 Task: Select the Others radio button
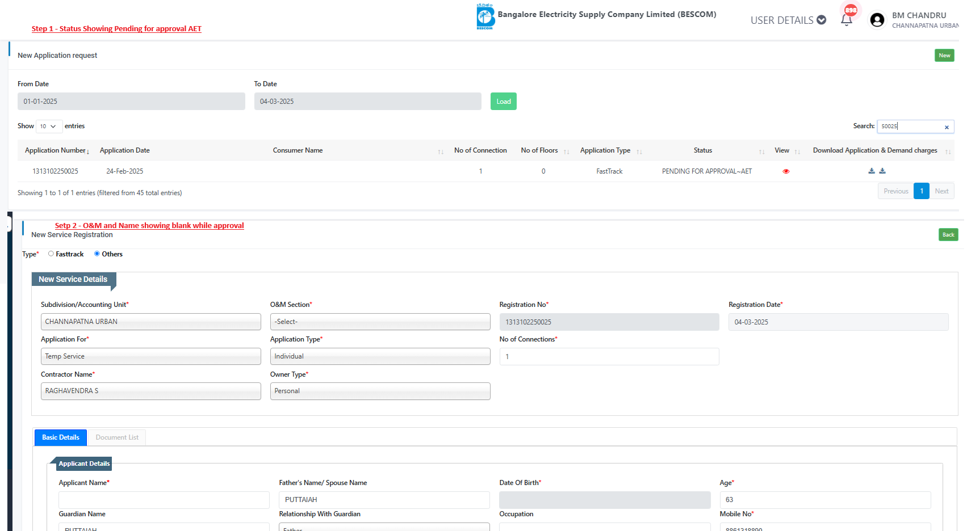tap(97, 254)
